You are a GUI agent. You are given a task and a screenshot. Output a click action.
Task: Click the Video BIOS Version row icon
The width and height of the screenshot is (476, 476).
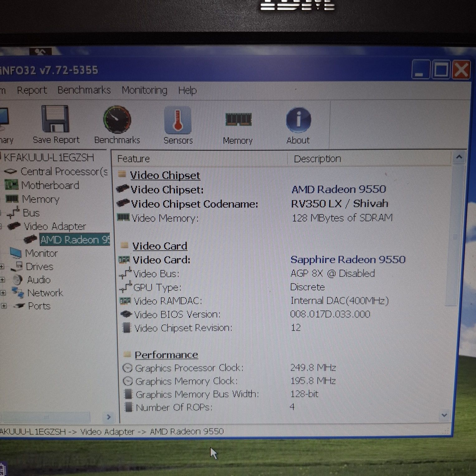click(126, 314)
